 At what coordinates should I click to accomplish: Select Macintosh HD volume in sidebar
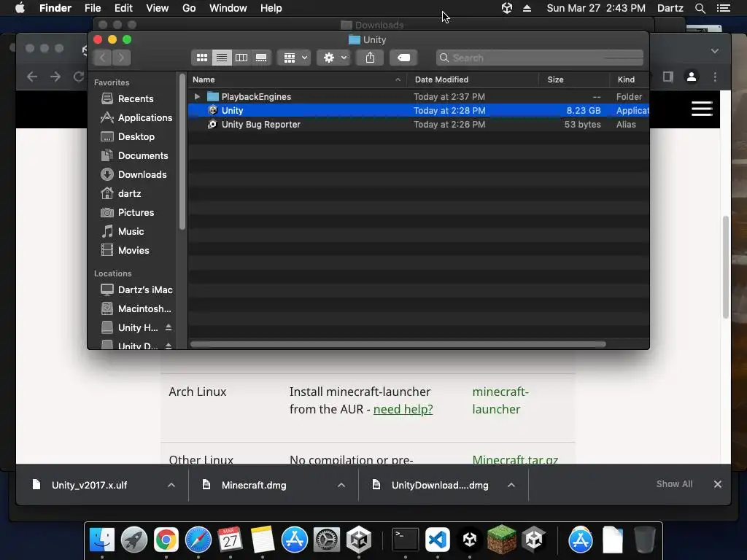point(136,308)
